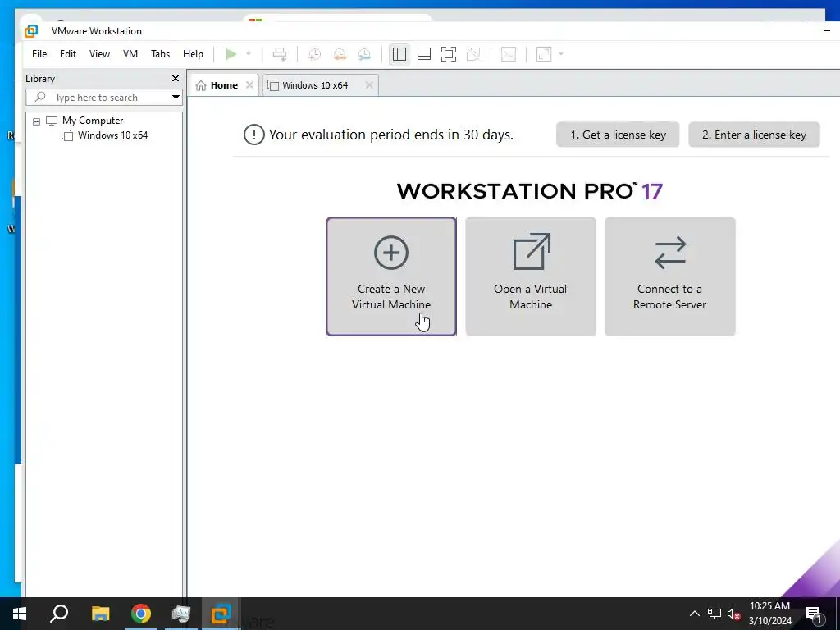Open the snapshot manager icon

point(364,54)
